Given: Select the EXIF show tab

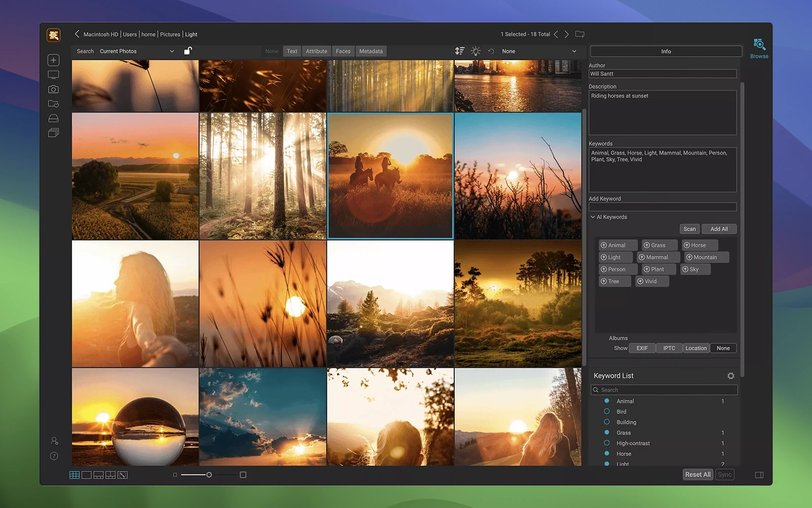Looking at the screenshot, I should pos(642,348).
